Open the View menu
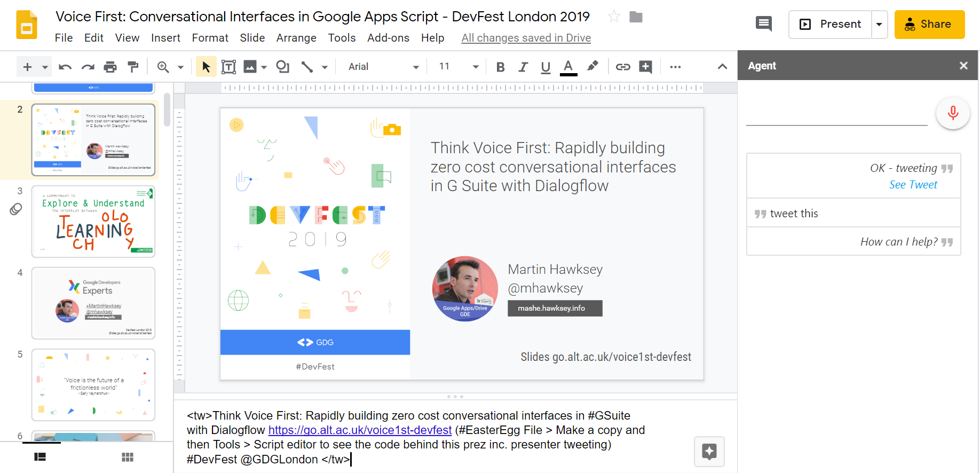980x473 pixels. (x=127, y=38)
